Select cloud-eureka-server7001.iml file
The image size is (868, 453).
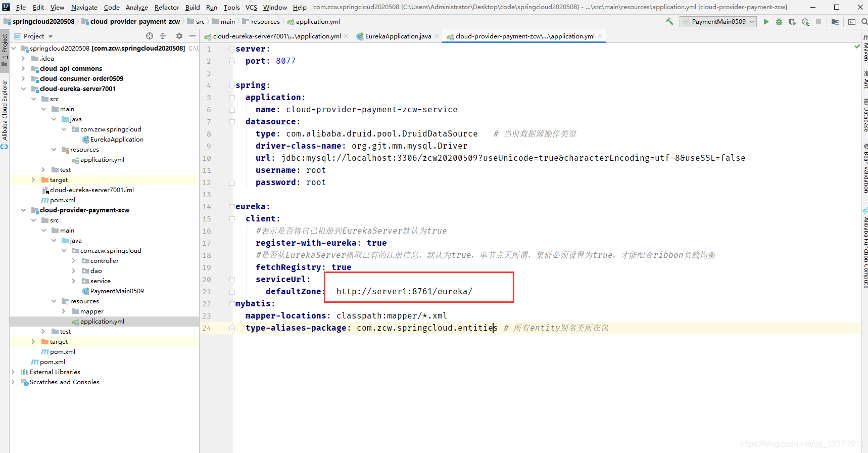(x=91, y=190)
